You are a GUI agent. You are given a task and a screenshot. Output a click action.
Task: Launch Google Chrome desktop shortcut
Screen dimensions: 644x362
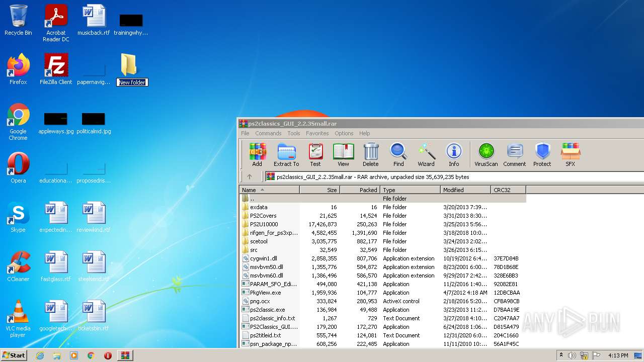point(18,122)
